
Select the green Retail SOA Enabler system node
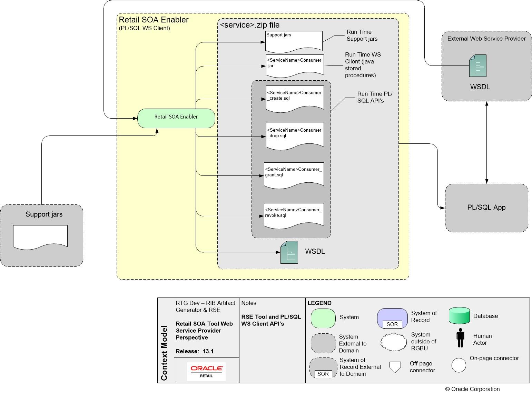pos(176,118)
